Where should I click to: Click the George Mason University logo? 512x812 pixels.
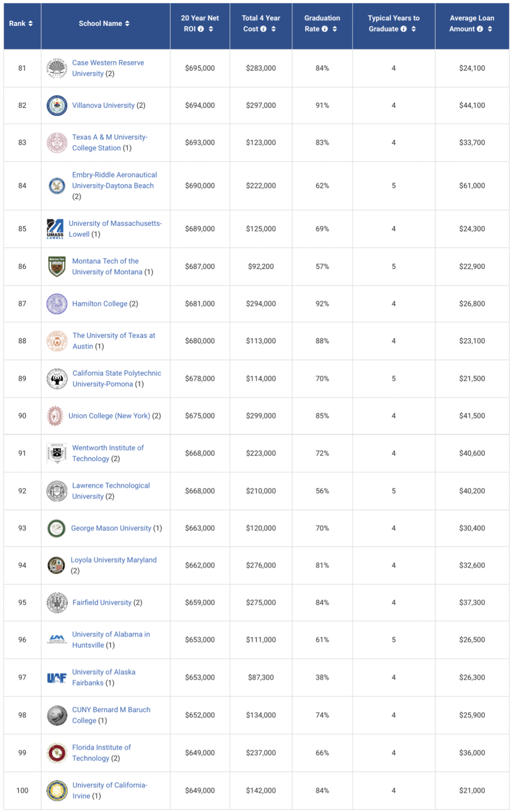56,528
